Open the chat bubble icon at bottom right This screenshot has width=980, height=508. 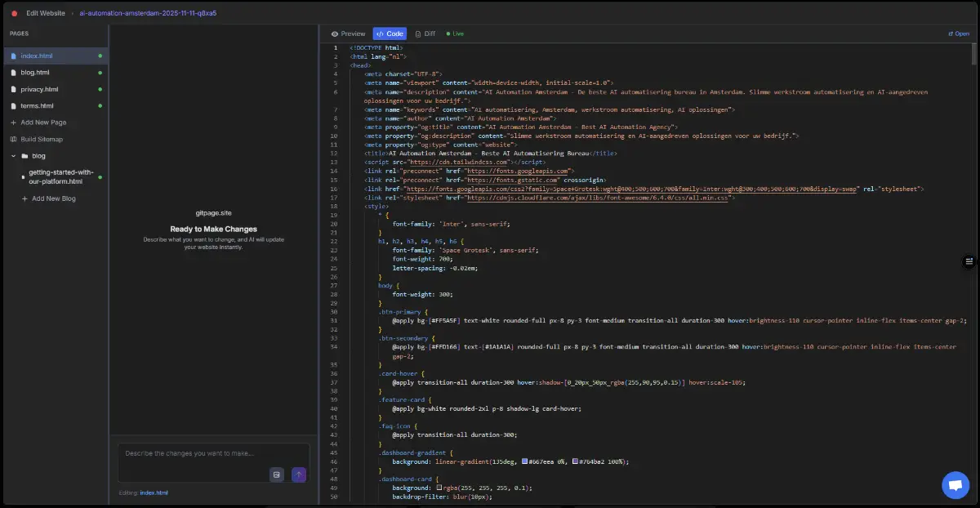(x=955, y=484)
